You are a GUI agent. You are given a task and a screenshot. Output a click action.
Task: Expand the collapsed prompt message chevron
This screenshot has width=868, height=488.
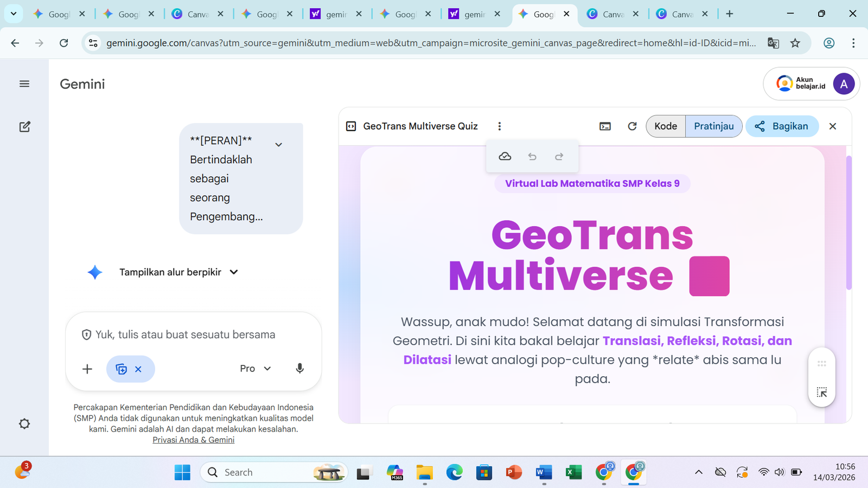pyautogui.click(x=279, y=145)
